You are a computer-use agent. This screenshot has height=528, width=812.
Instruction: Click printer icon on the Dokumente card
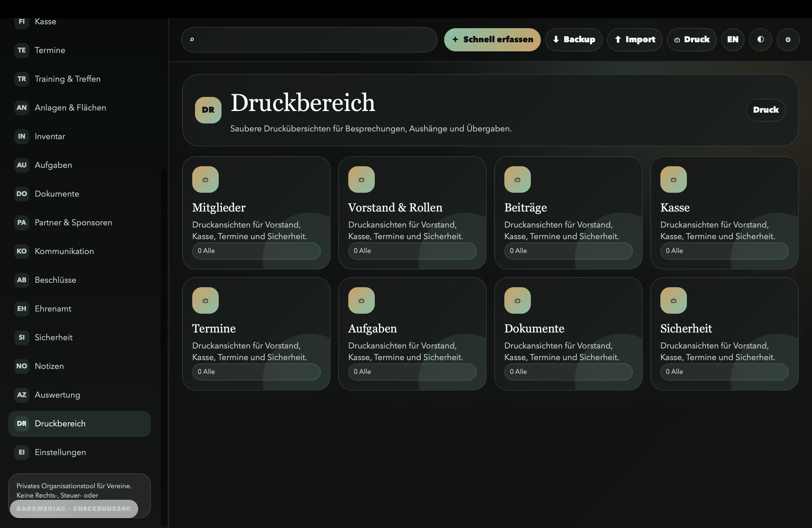(518, 300)
